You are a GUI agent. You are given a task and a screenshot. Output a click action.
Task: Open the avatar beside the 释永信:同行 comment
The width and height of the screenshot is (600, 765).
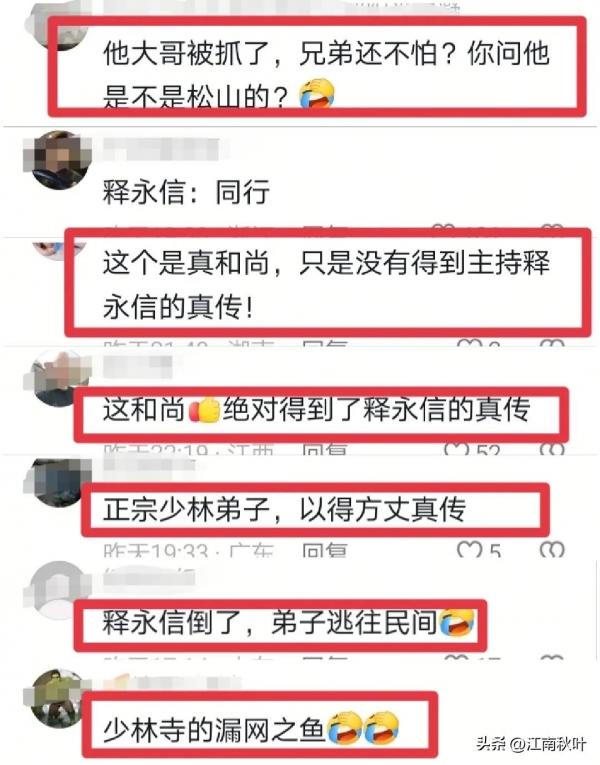(58, 160)
